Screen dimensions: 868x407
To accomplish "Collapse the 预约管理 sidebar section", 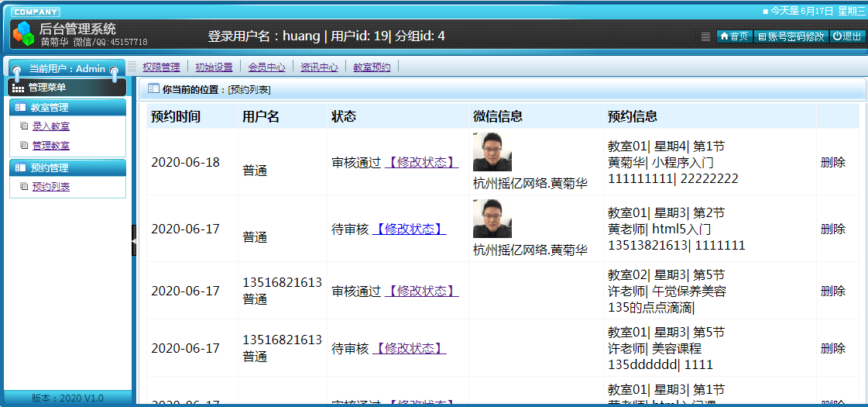I will pyautogui.click(x=67, y=167).
